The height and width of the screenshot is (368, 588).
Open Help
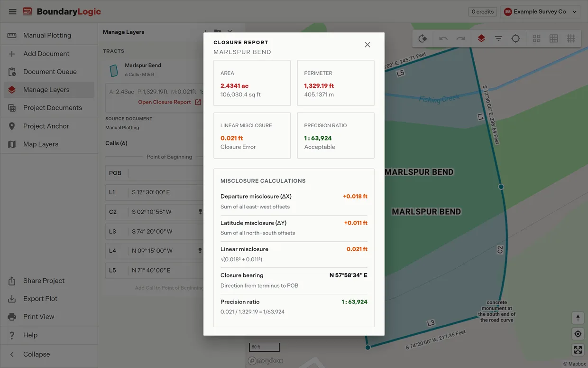(49, 335)
